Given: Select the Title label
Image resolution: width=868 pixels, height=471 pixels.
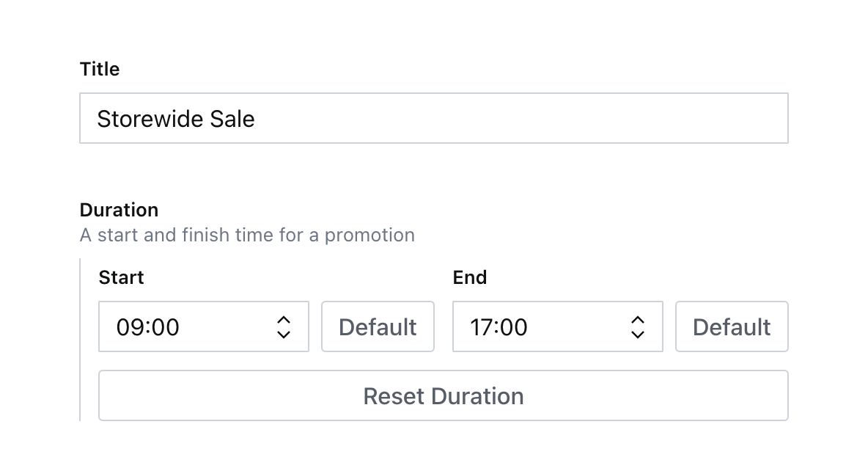Looking at the screenshot, I should pyautogui.click(x=100, y=69).
